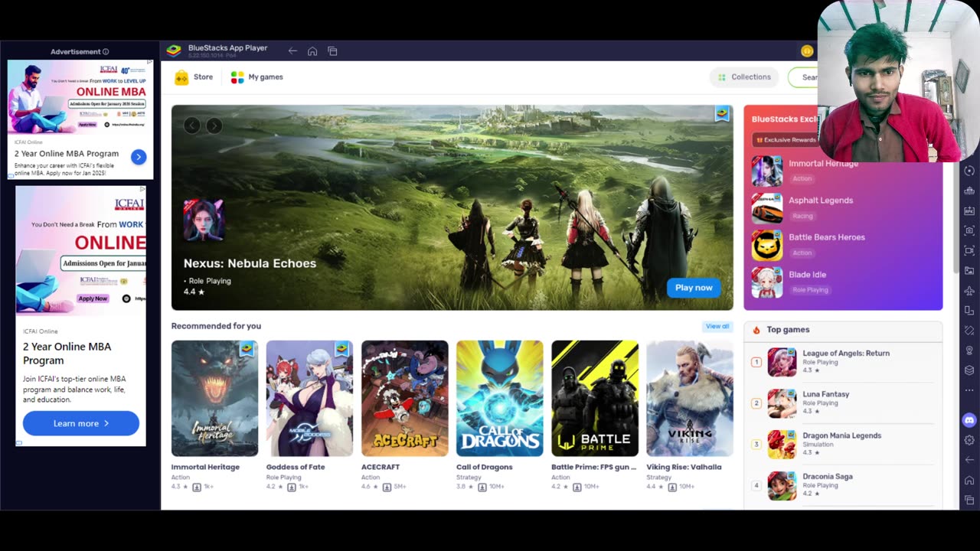Open Call of Dragons game thumbnail
Screen dimensions: 980x551
coord(499,399)
